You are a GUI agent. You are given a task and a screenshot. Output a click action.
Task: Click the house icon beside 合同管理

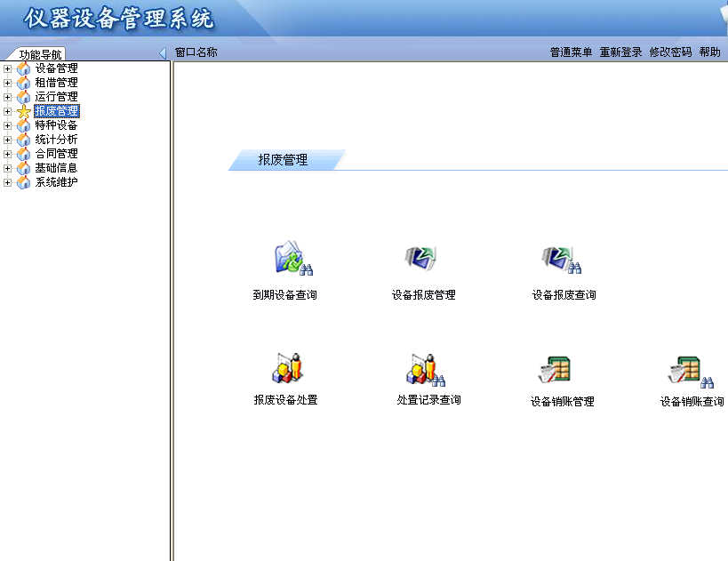23,154
